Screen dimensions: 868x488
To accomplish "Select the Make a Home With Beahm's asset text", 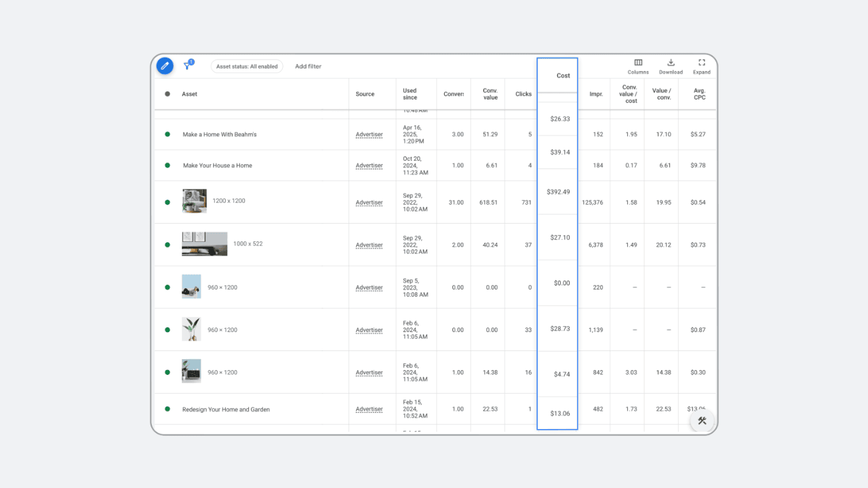I will [220, 134].
